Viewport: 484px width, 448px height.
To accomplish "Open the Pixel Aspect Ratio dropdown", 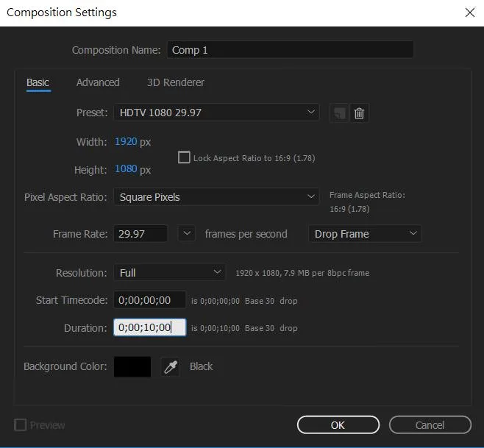I will tap(216, 196).
